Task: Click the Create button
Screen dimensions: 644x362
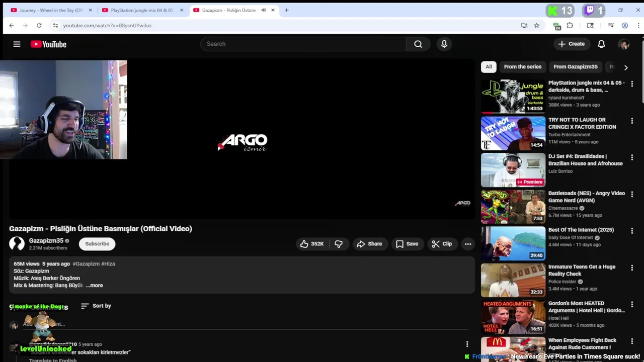Action: pyautogui.click(x=572, y=44)
